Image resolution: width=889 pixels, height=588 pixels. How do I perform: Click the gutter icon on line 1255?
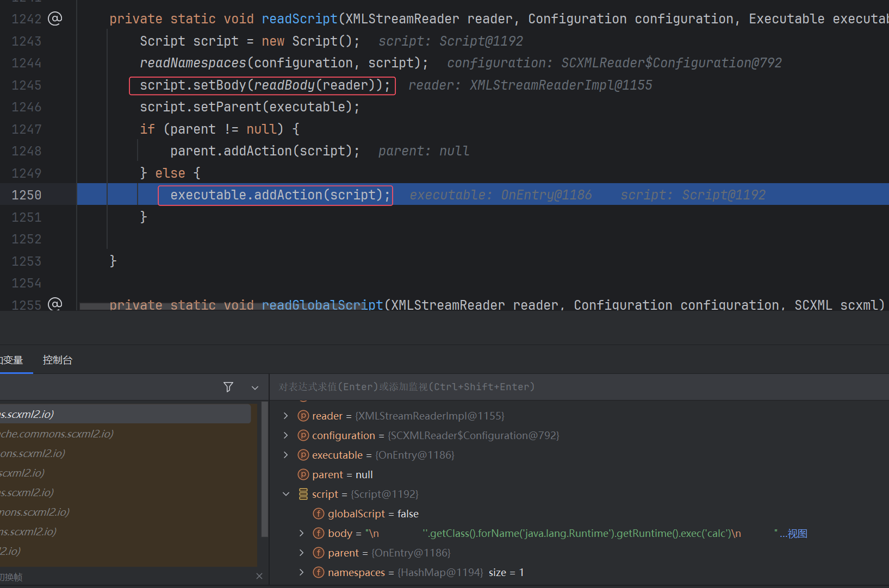(55, 304)
